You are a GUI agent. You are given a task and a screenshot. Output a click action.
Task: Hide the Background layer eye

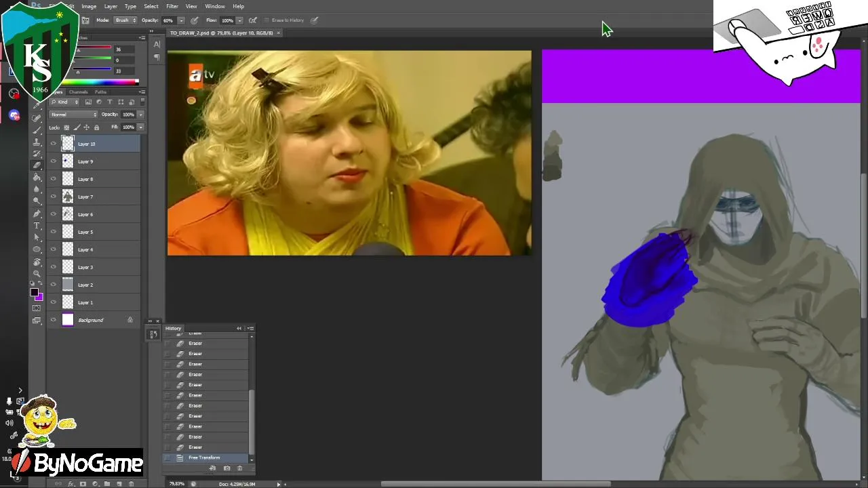click(54, 320)
